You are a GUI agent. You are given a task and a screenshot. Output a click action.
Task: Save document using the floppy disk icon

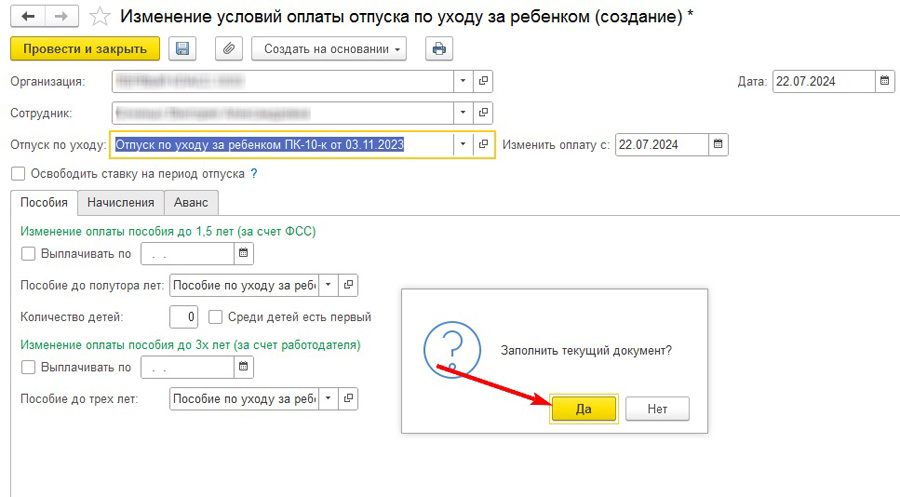(x=183, y=49)
